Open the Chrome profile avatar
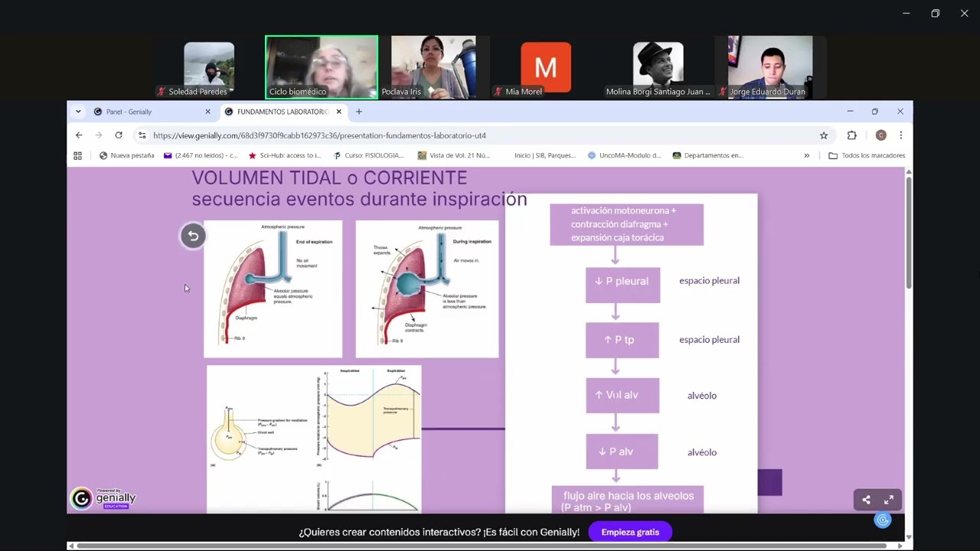The width and height of the screenshot is (980, 551). point(880,135)
